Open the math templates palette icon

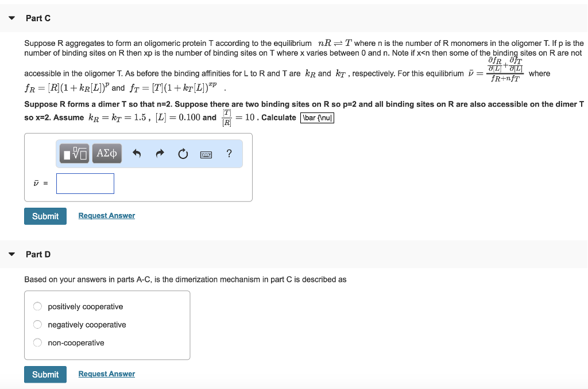click(74, 153)
